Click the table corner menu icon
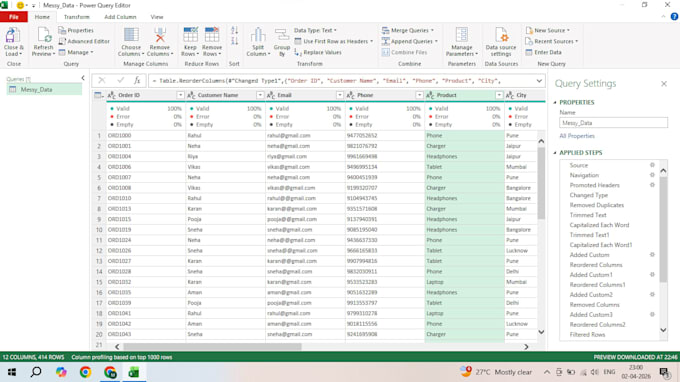This screenshot has width=680, height=382. tap(99, 95)
